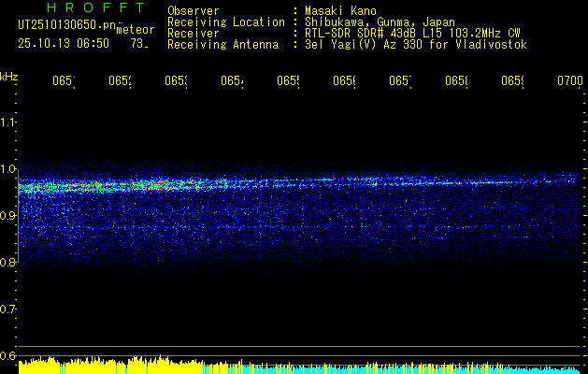Click the 0653 time axis marker
The height and width of the screenshot is (374, 588).
pyautogui.click(x=176, y=81)
